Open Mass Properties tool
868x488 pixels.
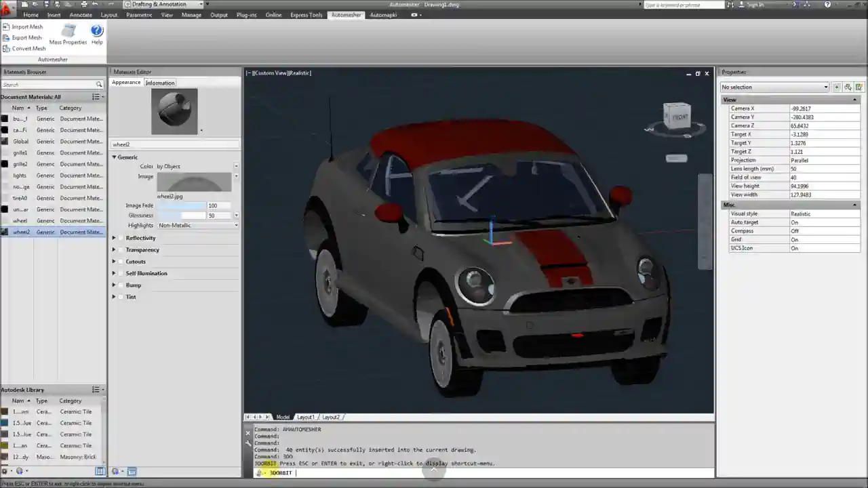[x=68, y=33]
